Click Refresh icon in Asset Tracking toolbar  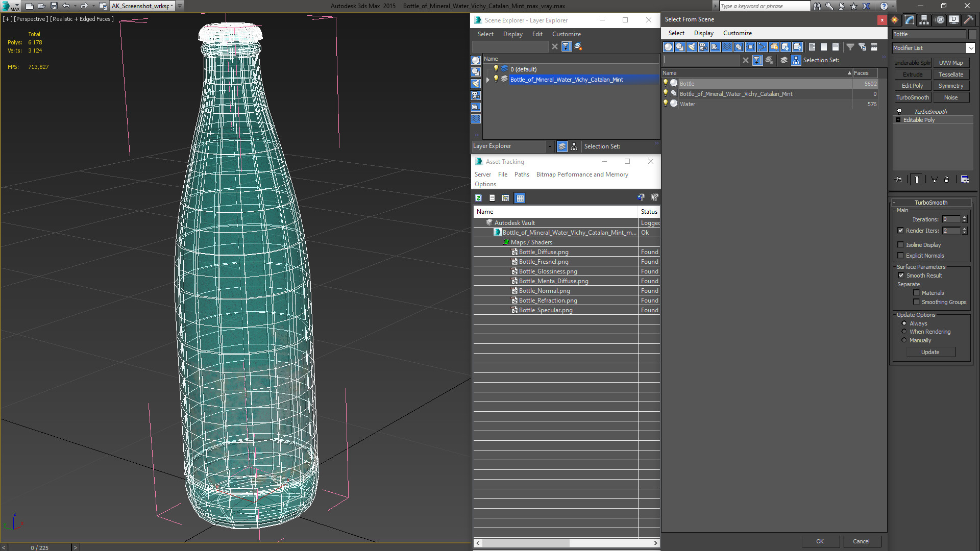pos(478,198)
